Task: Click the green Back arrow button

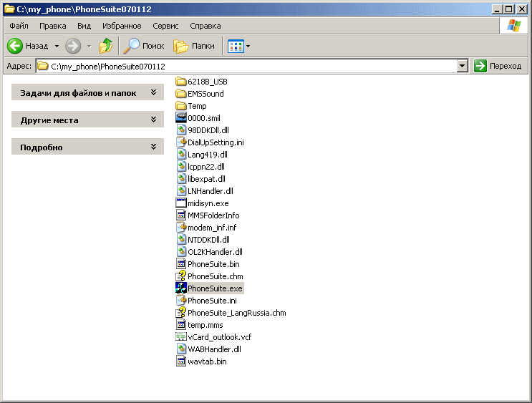Action: click(15, 46)
